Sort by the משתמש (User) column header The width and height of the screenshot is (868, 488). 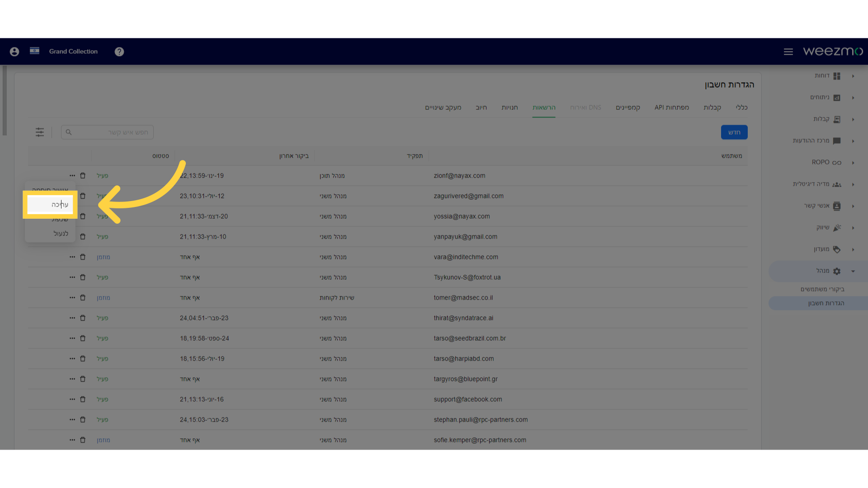tap(731, 155)
